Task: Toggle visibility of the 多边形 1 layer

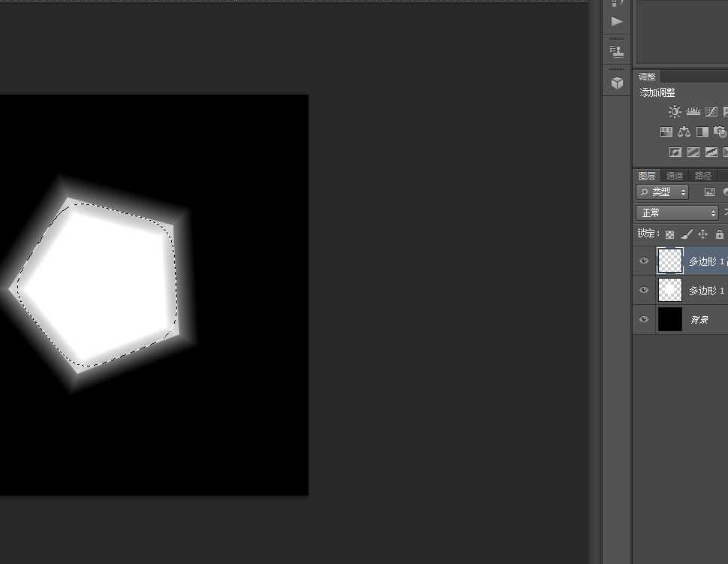Action: (644, 290)
